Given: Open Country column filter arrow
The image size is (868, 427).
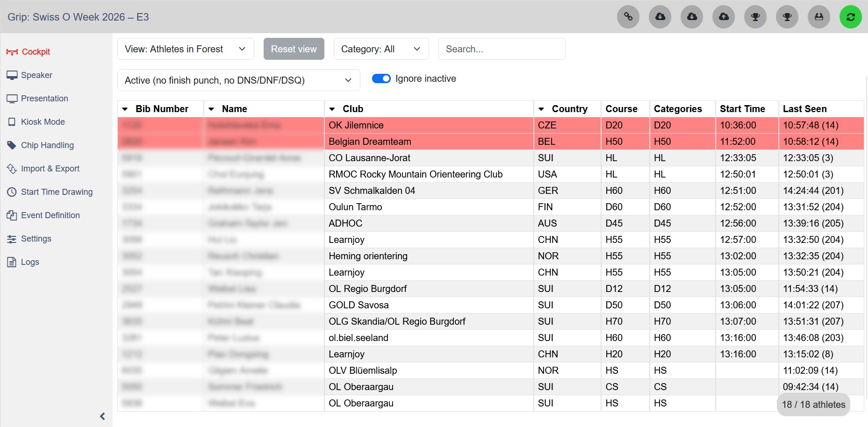Looking at the screenshot, I should click(541, 109).
